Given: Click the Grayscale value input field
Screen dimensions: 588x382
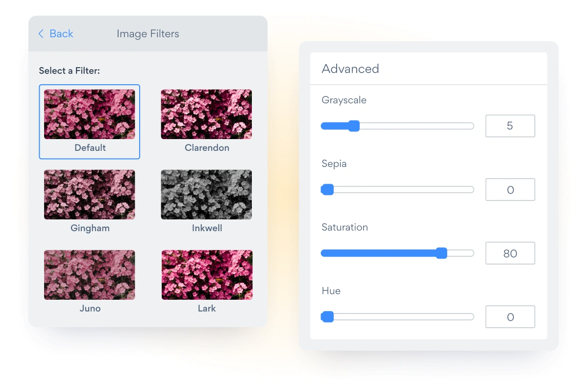Looking at the screenshot, I should pos(510,126).
